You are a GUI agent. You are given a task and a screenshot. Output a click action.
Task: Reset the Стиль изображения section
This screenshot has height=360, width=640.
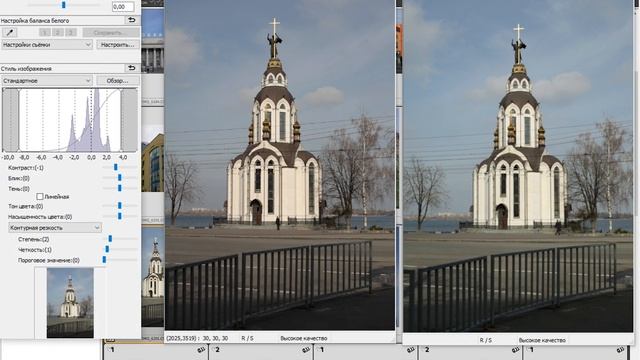(x=131, y=68)
